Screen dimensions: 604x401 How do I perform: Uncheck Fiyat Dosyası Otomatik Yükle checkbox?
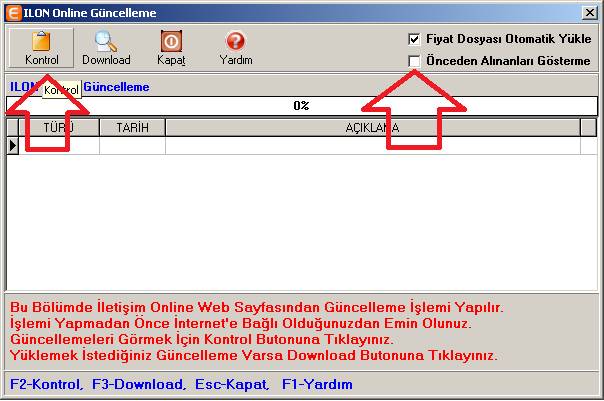point(414,39)
